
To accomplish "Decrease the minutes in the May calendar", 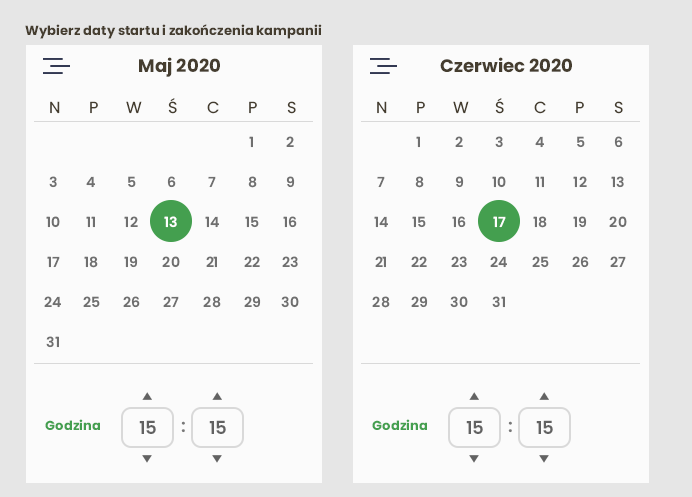I will pyautogui.click(x=217, y=459).
